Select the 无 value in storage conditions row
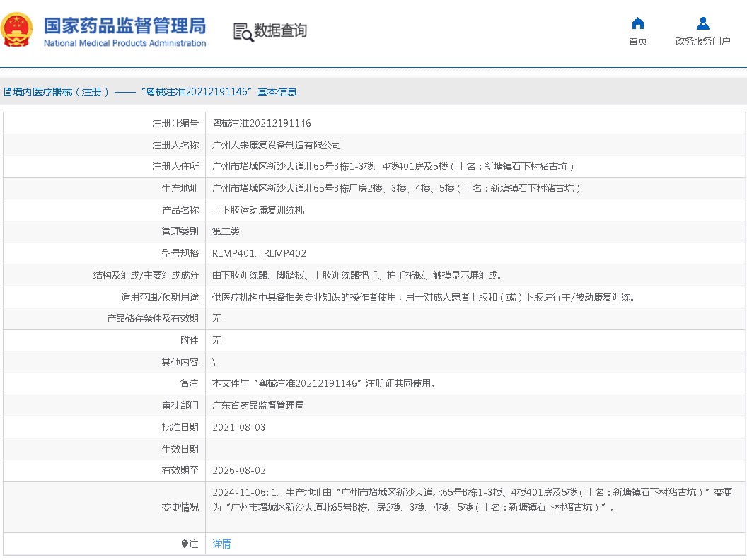This screenshot has height=560, width=747. pyautogui.click(x=216, y=319)
